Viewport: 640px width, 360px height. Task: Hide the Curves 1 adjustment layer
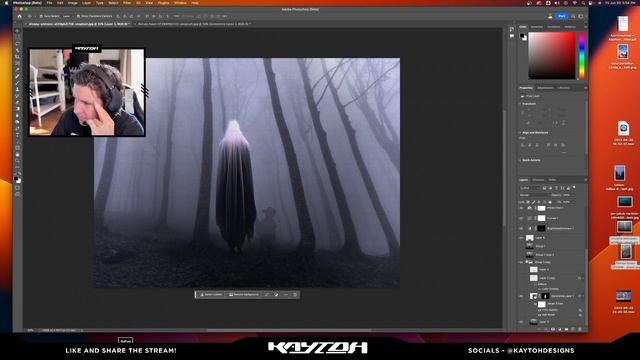point(521,218)
